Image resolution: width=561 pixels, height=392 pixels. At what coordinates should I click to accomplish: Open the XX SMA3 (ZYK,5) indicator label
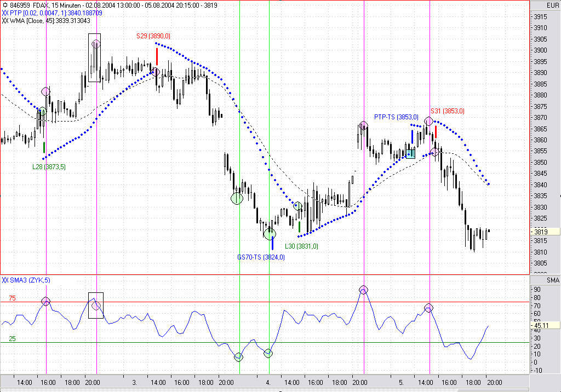coord(26,280)
